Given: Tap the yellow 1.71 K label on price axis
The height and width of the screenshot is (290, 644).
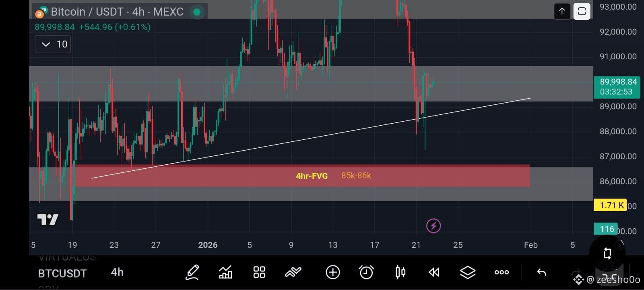Looking at the screenshot, I should click(610, 205).
